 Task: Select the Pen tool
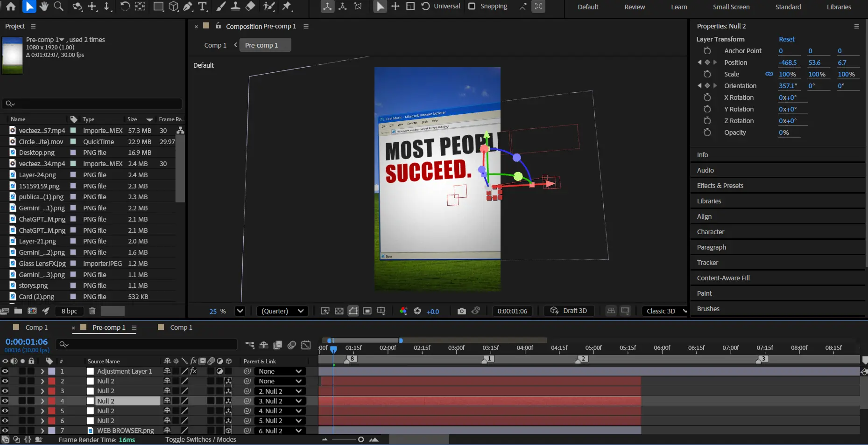pos(188,7)
